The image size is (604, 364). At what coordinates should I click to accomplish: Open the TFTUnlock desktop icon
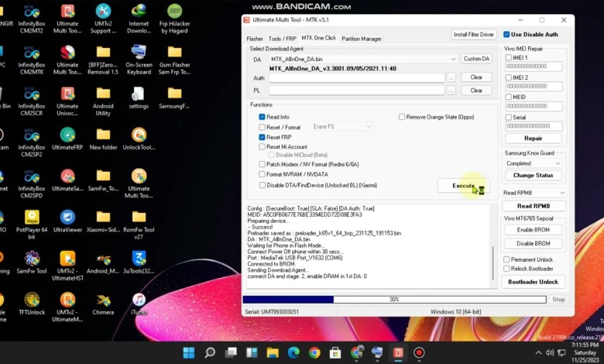32,300
